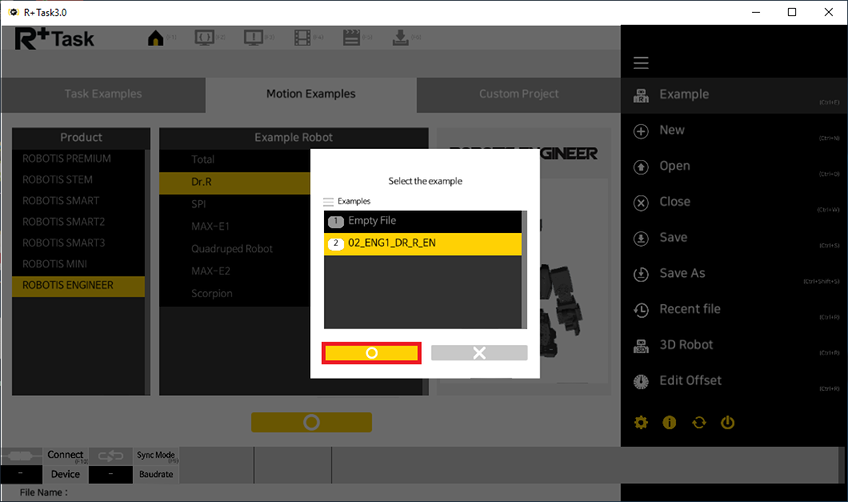Select Save in side menu

click(734, 237)
